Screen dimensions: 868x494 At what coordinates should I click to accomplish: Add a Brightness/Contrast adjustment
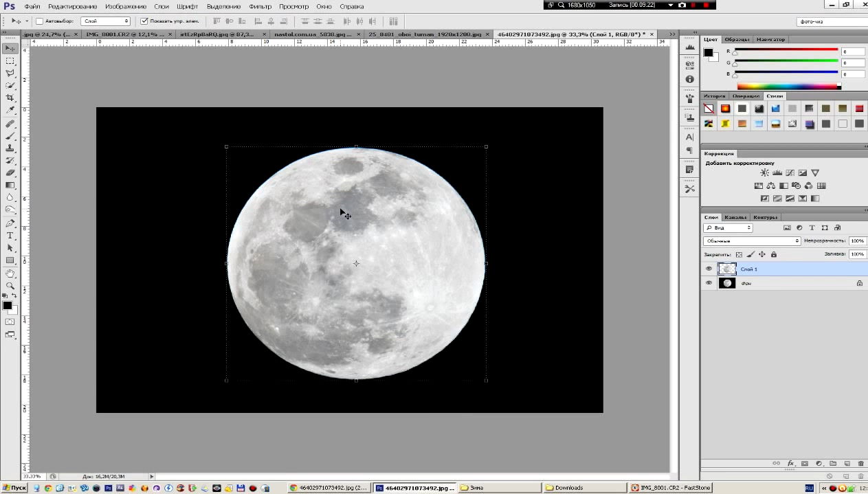coord(764,173)
